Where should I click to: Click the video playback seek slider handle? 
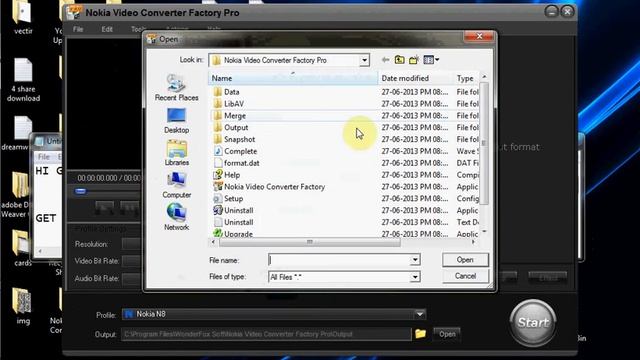(x=80, y=191)
